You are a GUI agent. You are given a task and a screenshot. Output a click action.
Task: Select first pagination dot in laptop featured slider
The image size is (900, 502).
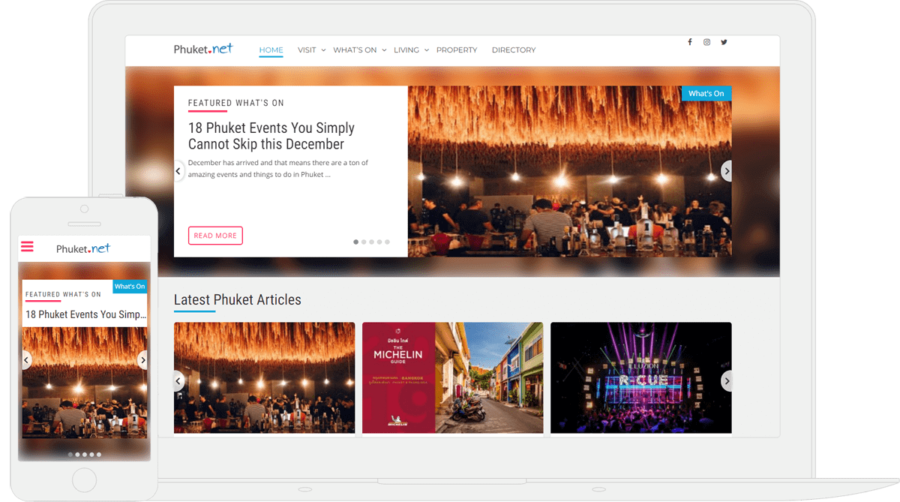pos(355,242)
